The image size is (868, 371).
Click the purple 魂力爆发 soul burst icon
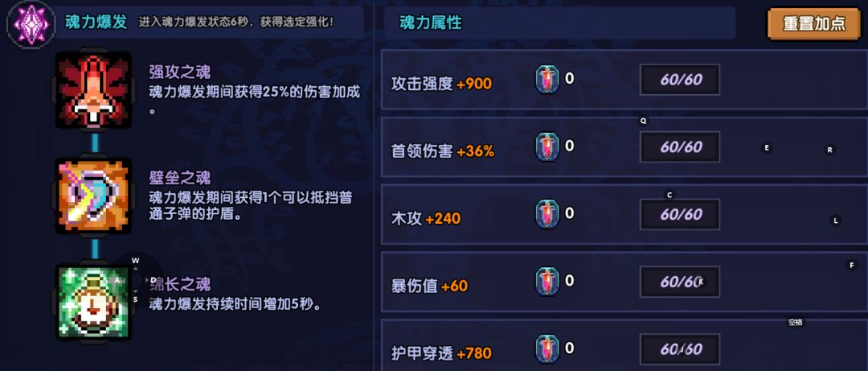tap(30, 23)
